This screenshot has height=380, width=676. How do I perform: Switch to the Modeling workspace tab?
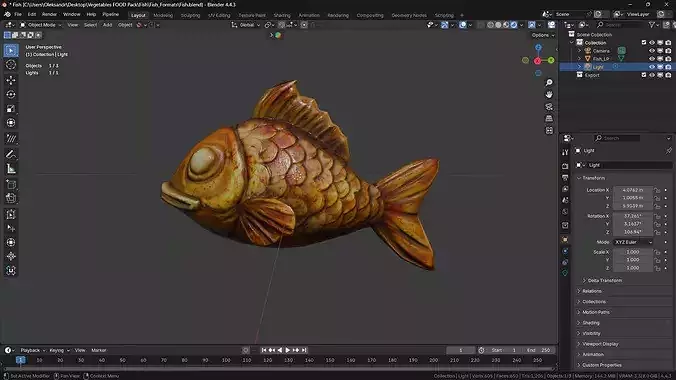(163, 15)
